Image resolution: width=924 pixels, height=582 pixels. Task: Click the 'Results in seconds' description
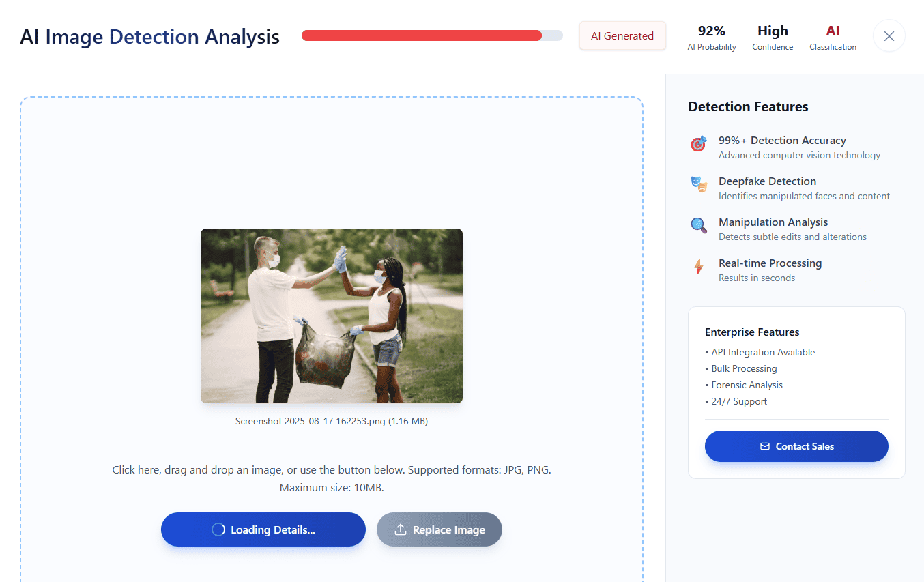pos(757,278)
